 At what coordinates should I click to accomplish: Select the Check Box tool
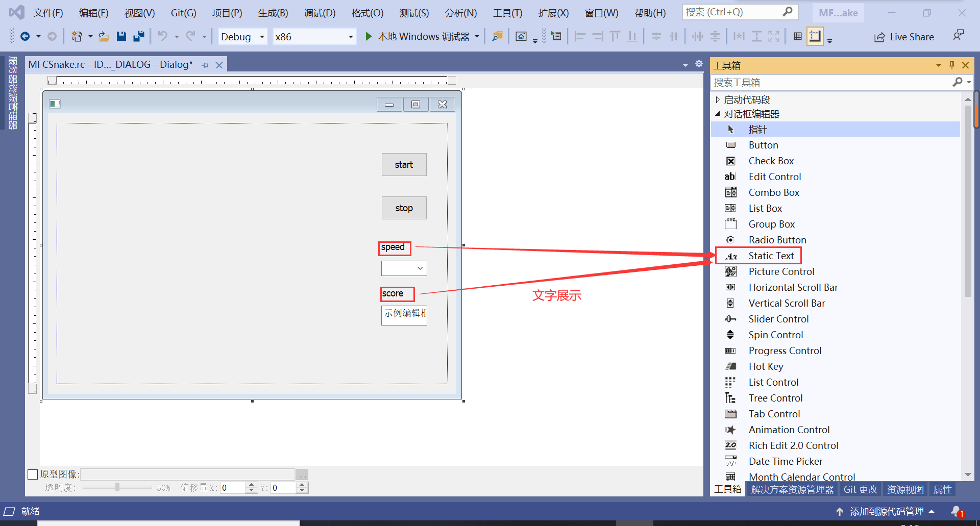[835, 161]
